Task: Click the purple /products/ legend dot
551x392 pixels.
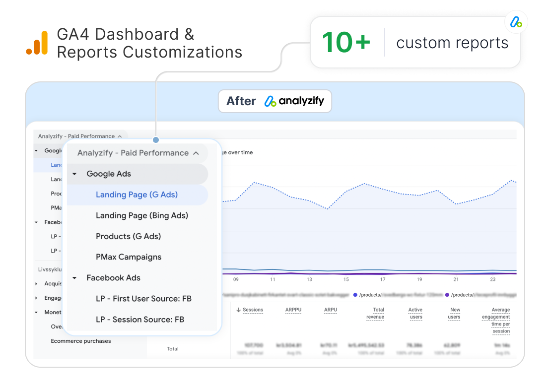Action: point(447,295)
